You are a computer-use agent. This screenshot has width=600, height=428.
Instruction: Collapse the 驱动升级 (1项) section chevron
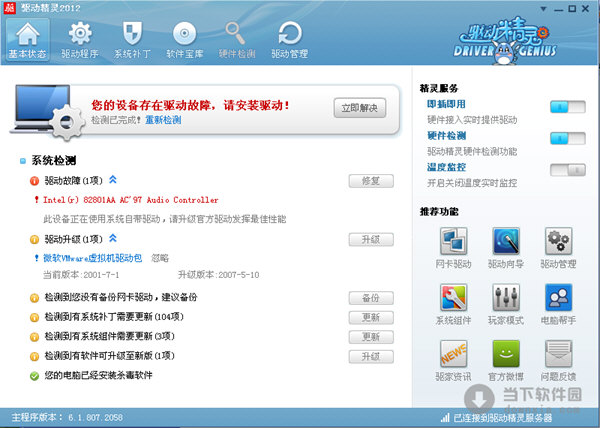tap(112, 238)
